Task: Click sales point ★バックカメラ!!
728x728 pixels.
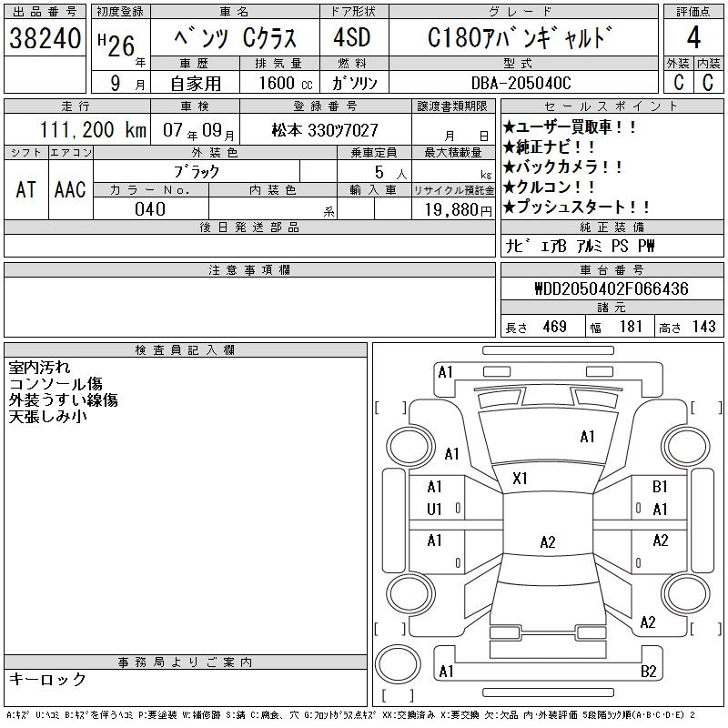Action: pyautogui.click(x=562, y=167)
